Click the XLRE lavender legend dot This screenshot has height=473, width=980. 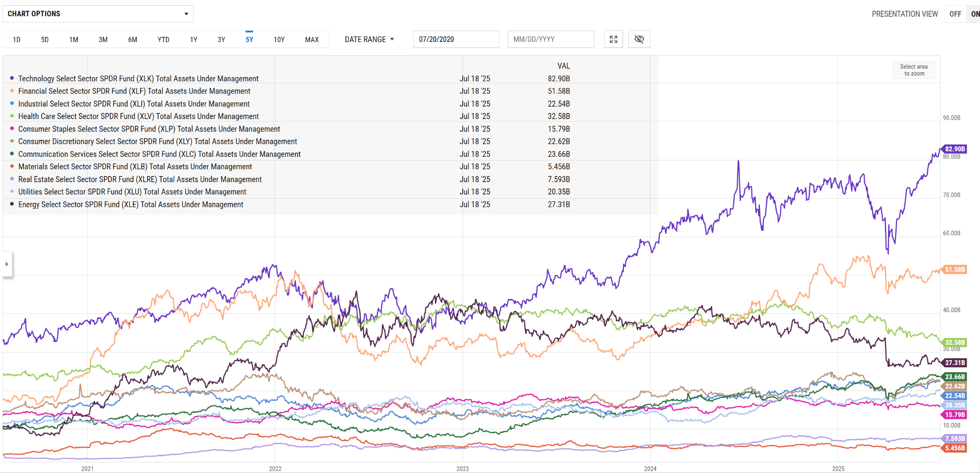tap(12, 179)
